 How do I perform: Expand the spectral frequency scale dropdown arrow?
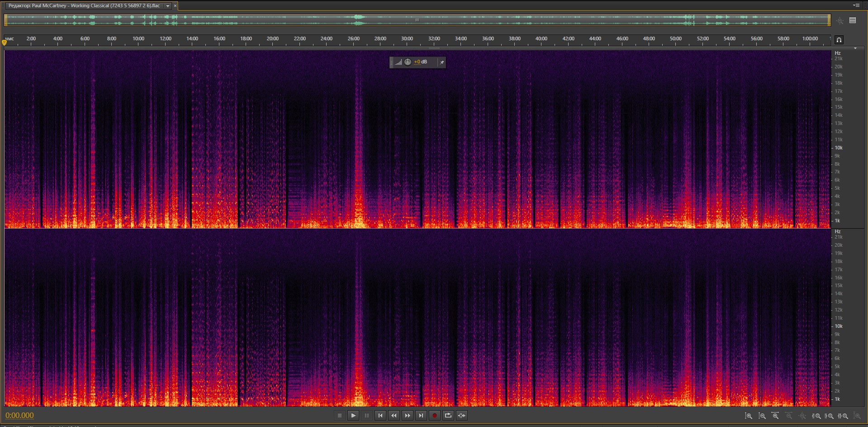point(855,48)
